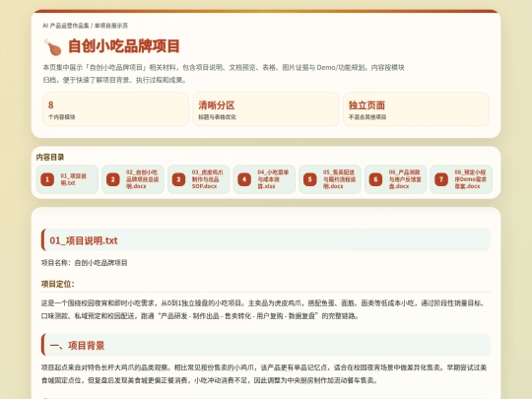Select the 独立页面 stat card
Viewport: 532px width, 399px height.
coord(417,109)
